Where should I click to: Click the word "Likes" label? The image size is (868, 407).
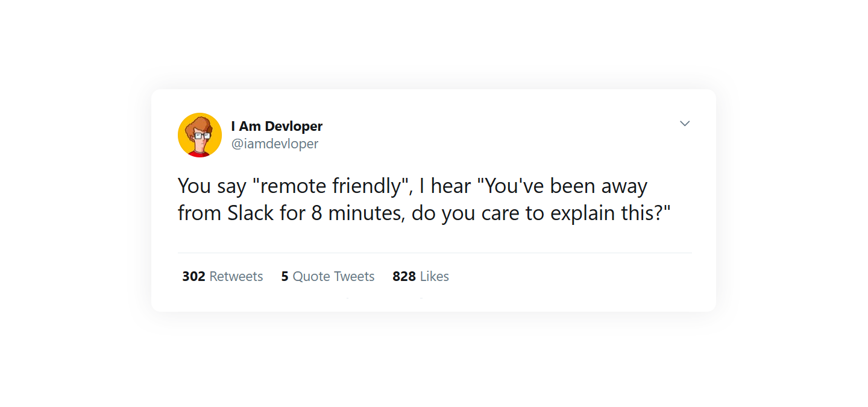click(x=435, y=276)
